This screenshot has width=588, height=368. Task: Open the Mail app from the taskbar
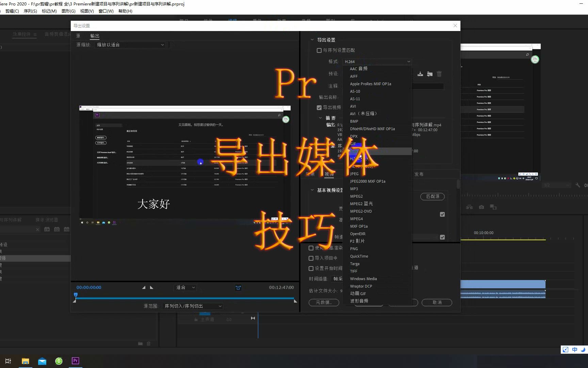[x=42, y=361]
